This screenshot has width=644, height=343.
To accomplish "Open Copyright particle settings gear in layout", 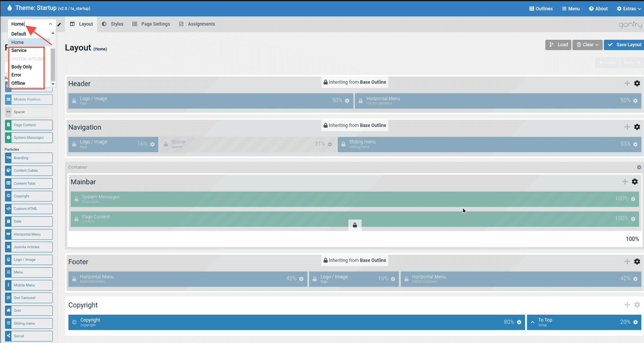I will (x=519, y=322).
